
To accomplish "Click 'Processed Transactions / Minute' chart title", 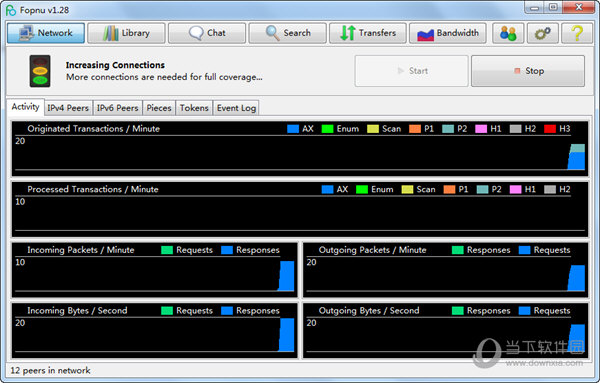I will point(93,189).
